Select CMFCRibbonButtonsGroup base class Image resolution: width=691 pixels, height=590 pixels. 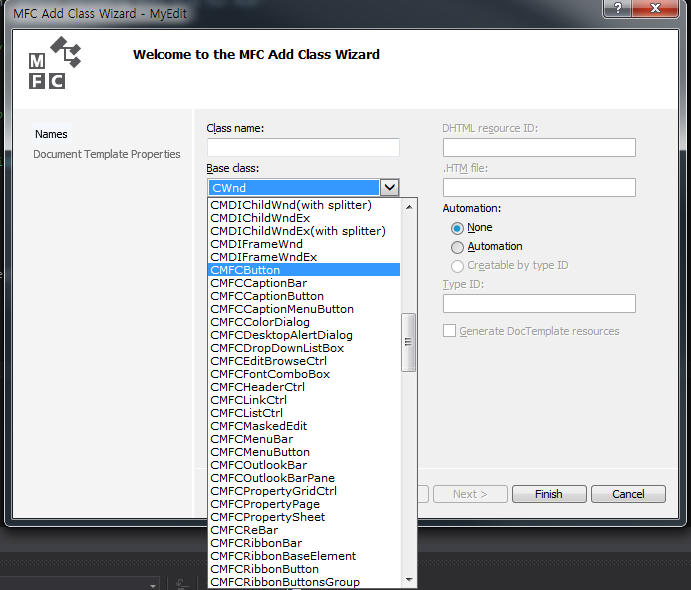click(304, 582)
